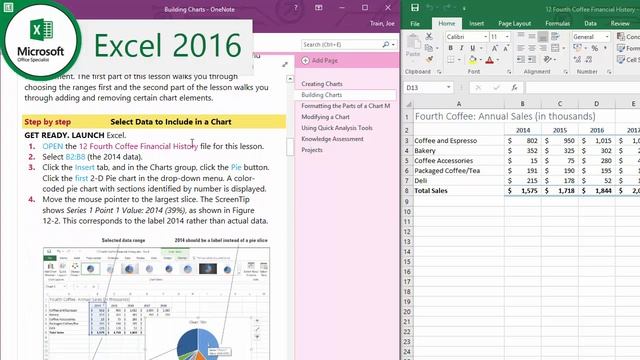Open the General number format dropdown
Image resolution: width=640 pixels, height=360 pixels.
tap(607, 37)
